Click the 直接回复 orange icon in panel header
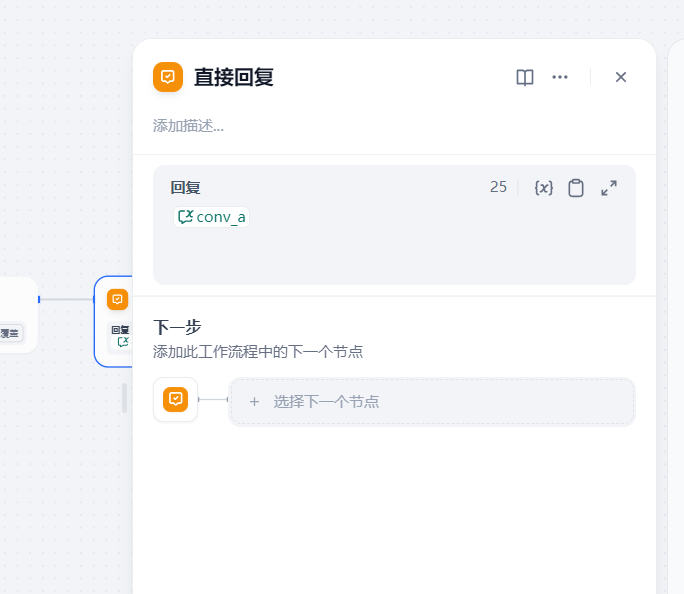Image resolution: width=684 pixels, height=594 pixels. tap(168, 77)
